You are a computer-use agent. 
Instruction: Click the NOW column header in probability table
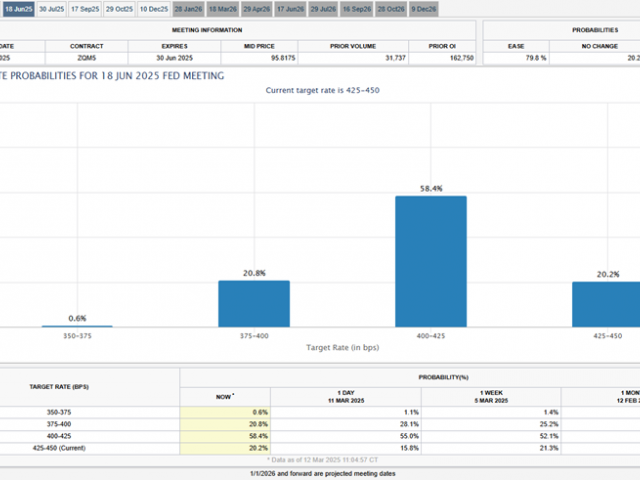tap(225, 395)
